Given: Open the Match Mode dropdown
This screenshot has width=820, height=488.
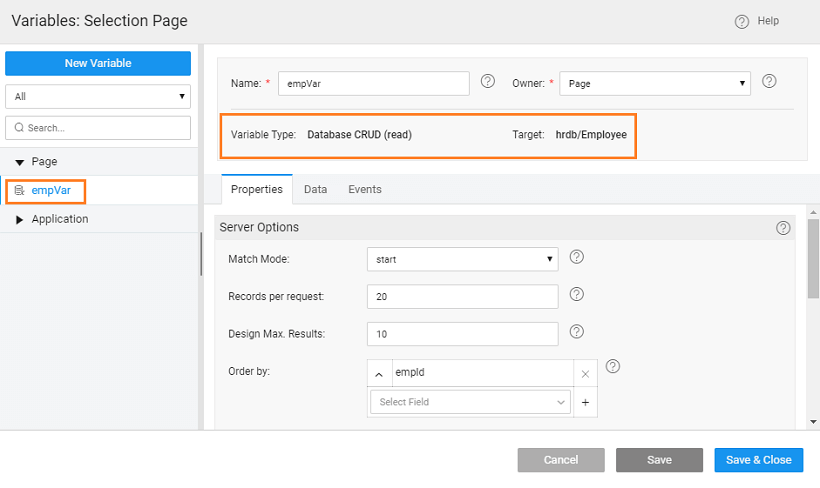Looking at the screenshot, I should (x=462, y=260).
